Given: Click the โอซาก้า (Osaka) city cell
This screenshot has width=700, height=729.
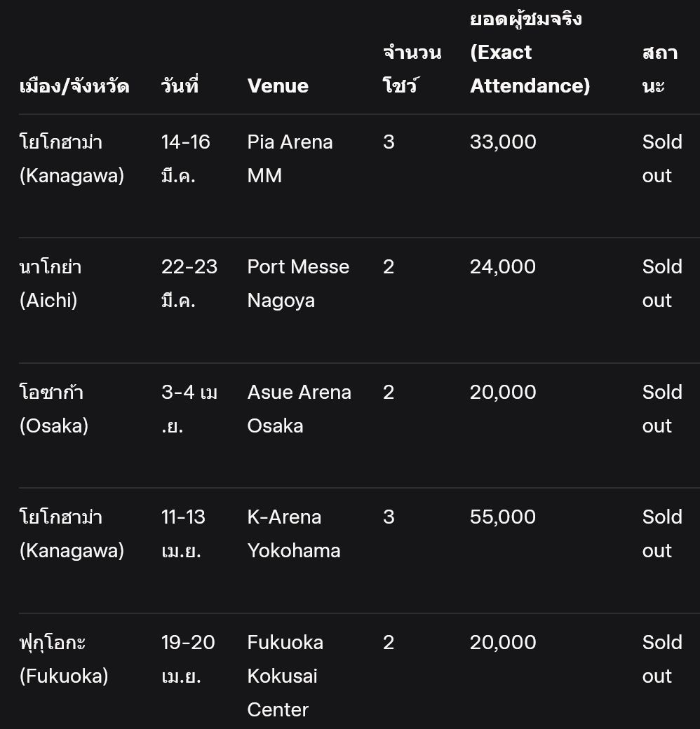Looking at the screenshot, I should point(53,409).
